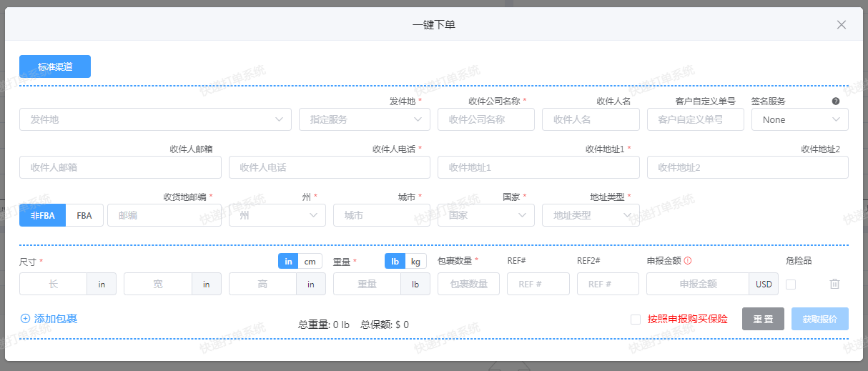This screenshot has width=868, height=371.
Task: Click the 获取报价 button
Action: pos(819,319)
